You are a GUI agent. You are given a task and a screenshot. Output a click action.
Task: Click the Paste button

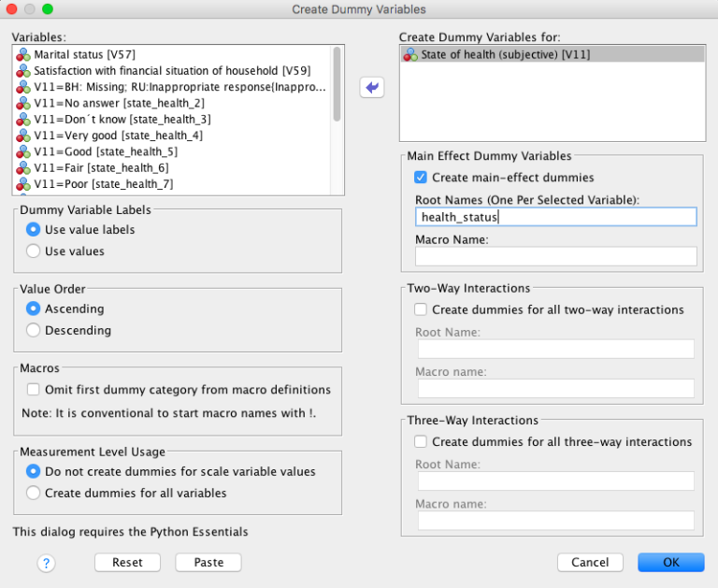point(208,562)
